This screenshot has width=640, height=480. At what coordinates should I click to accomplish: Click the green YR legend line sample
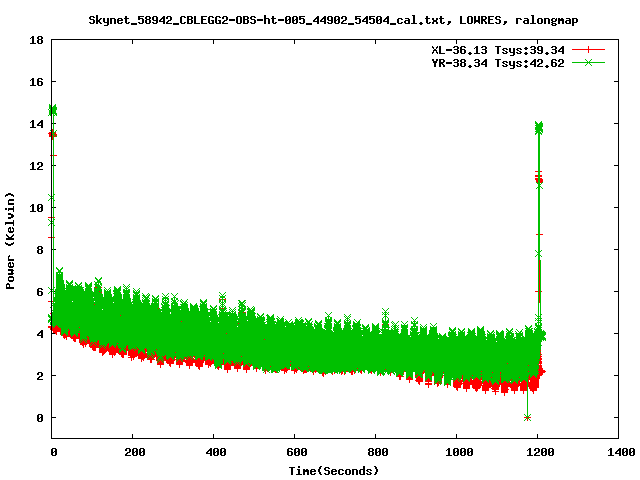[x=588, y=62]
